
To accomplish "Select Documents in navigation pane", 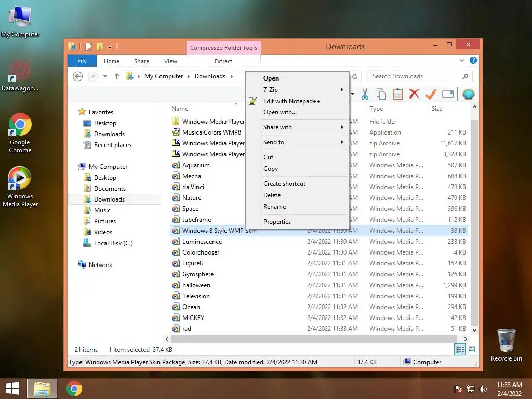I will click(110, 188).
